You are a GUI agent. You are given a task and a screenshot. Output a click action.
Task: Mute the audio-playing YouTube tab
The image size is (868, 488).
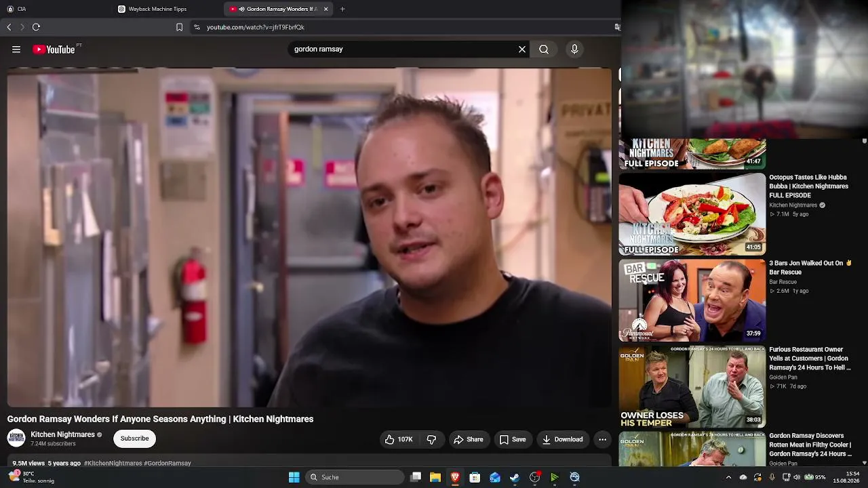point(242,9)
